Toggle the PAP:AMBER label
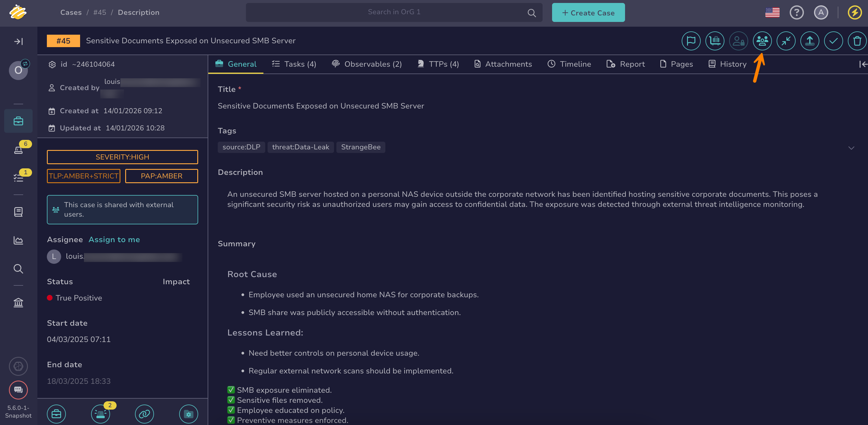Screen dimensions: 868x425 click(161, 176)
